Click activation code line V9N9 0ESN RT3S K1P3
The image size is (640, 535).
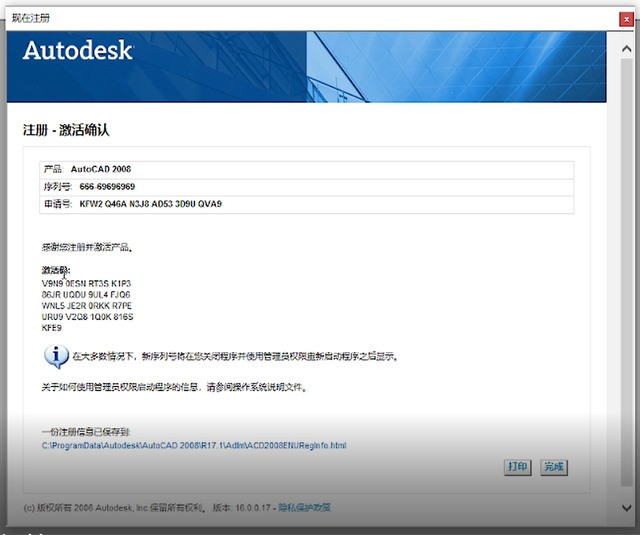click(87, 283)
